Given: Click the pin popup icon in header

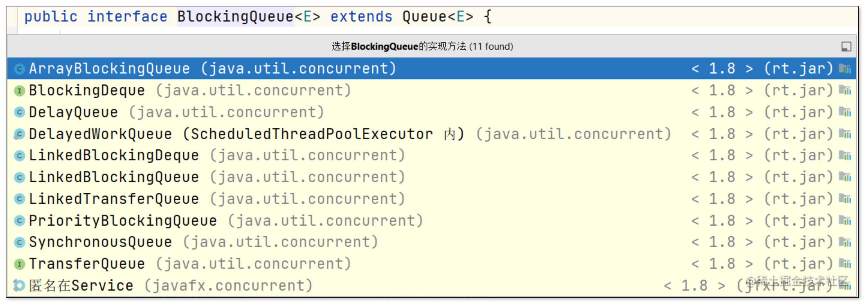Looking at the screenshot, I should pos(846,47).
